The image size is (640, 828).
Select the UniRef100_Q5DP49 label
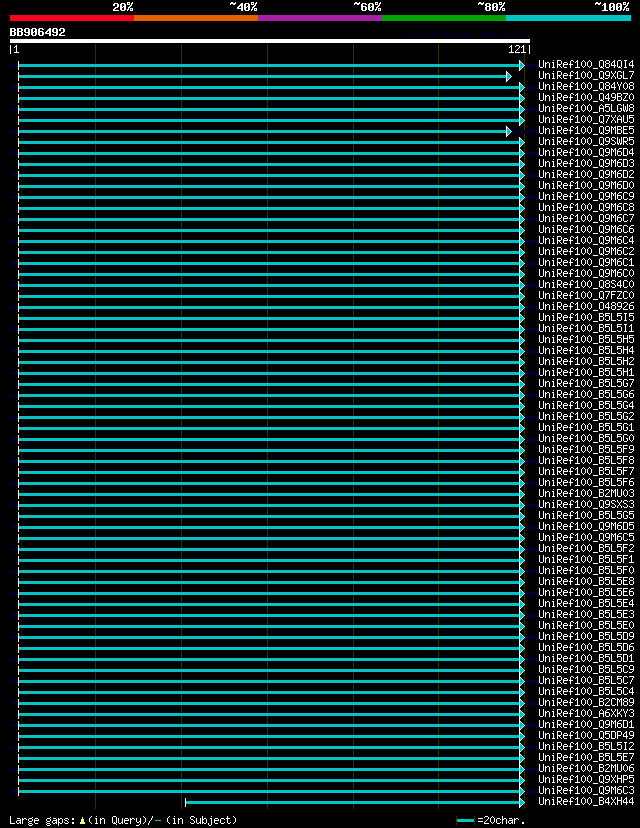pos(586,735)
